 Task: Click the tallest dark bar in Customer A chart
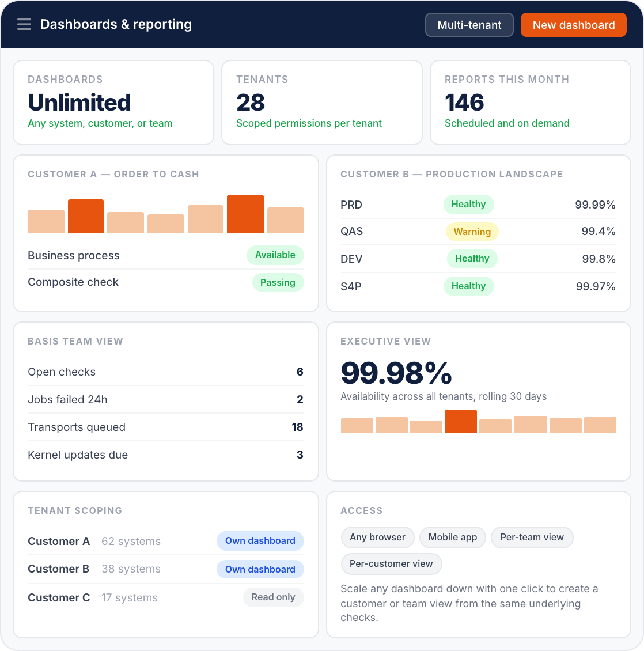[245, 213]
